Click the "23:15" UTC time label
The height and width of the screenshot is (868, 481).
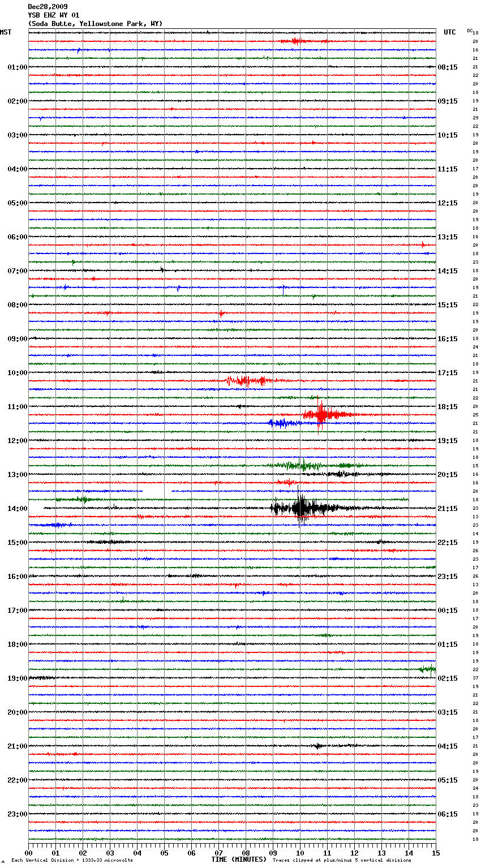pyautogui.click(x=448, y=577)
